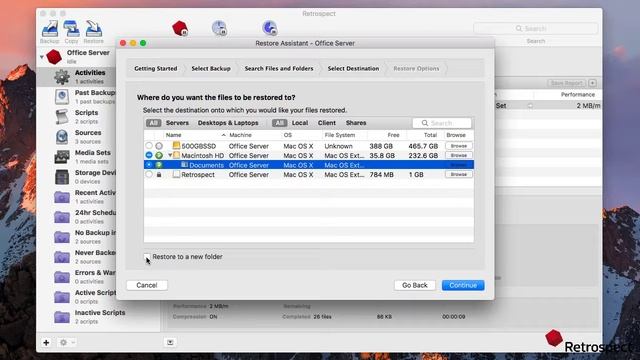Click the Copy toolbar icon
Screen dimensions: 640x360
tap(71, 29)
